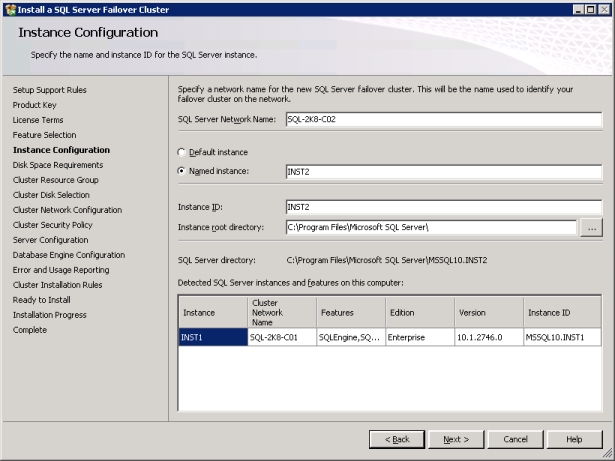Click the SQL Server directory path text

coord(387,260)
